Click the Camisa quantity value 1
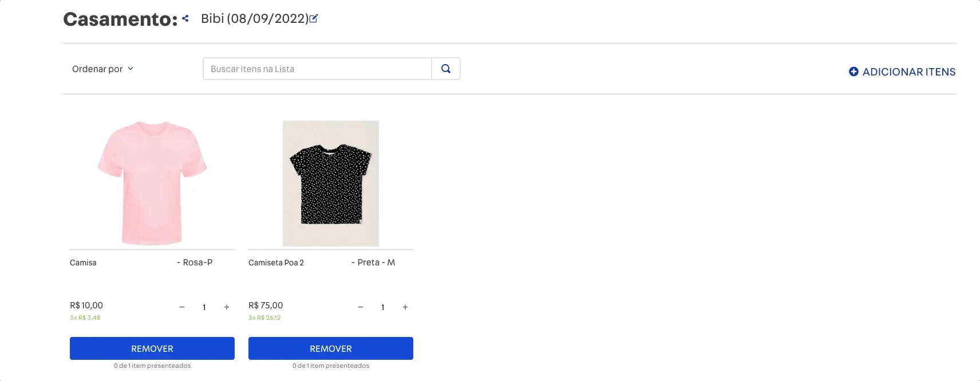The image size is (980, 381). [x=204, y=307]
